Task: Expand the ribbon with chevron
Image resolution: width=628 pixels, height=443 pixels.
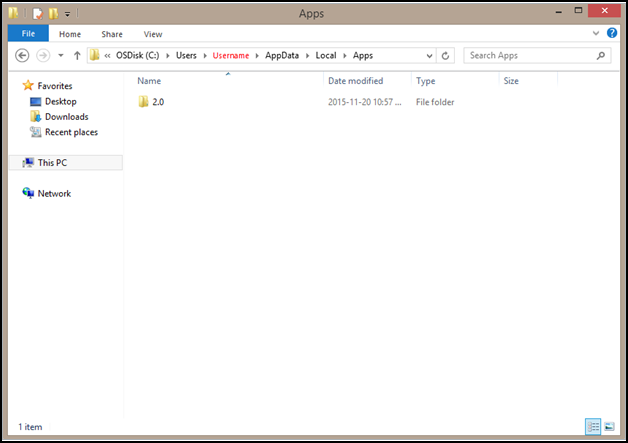Action: 596,33
